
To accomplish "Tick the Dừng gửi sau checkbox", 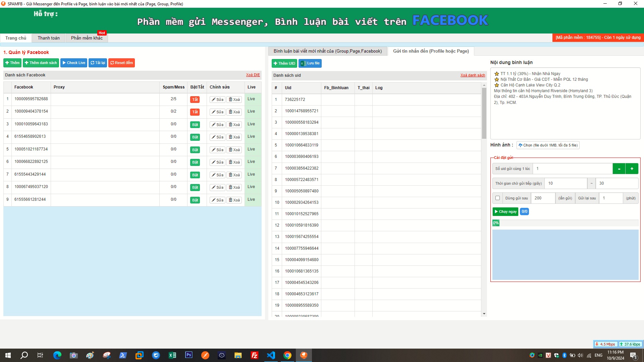I will tap(497, 198).
